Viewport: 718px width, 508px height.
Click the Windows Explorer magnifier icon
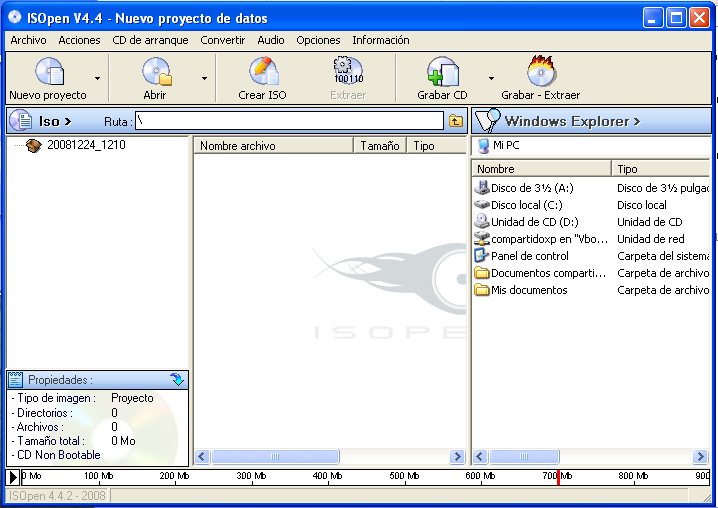point(488,120)
